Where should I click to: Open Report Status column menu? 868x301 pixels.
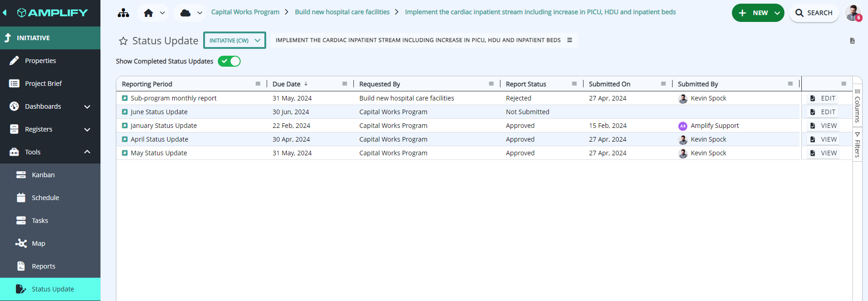point(574,84)
